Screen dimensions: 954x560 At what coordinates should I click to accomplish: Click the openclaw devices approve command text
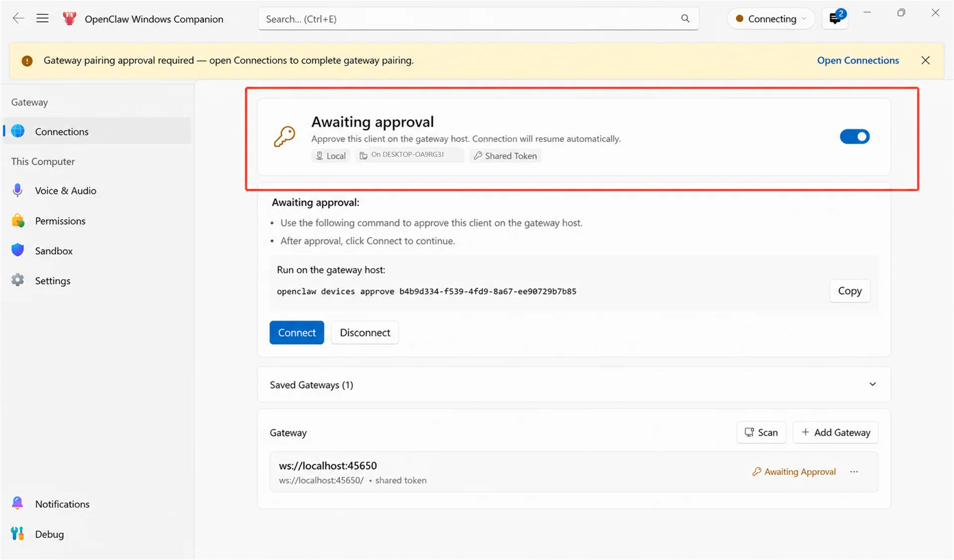click(x=426, y=291)
